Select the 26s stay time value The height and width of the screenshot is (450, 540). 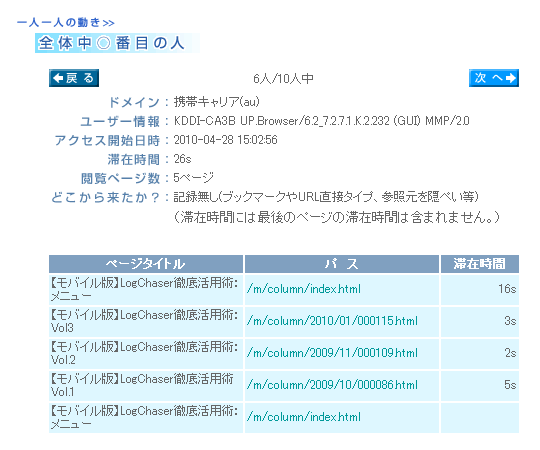point(182,159)
